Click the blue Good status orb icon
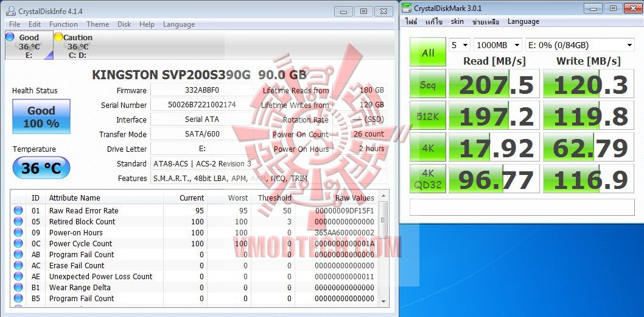 click(x=10, y=37)
